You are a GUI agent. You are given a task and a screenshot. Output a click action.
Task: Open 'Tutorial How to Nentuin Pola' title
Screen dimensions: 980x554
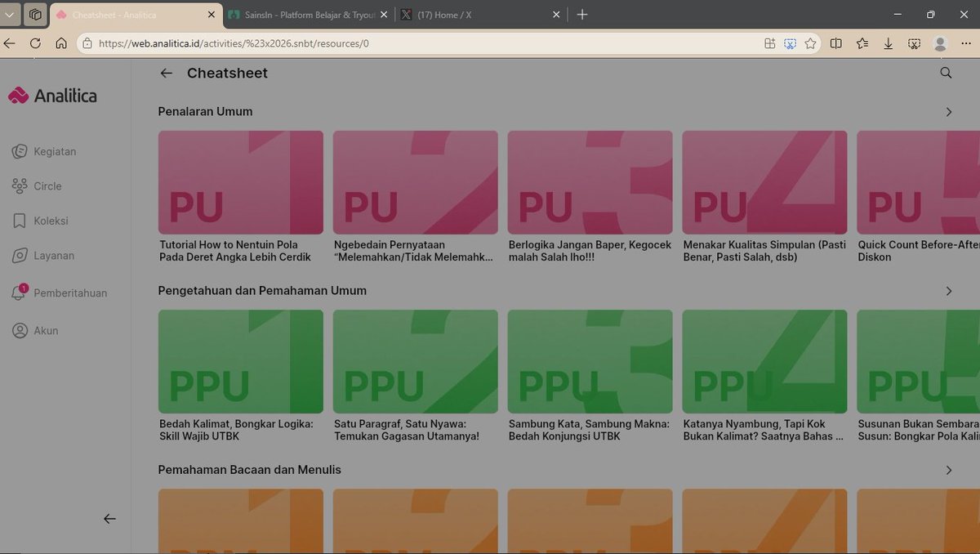tap(236, 251)
